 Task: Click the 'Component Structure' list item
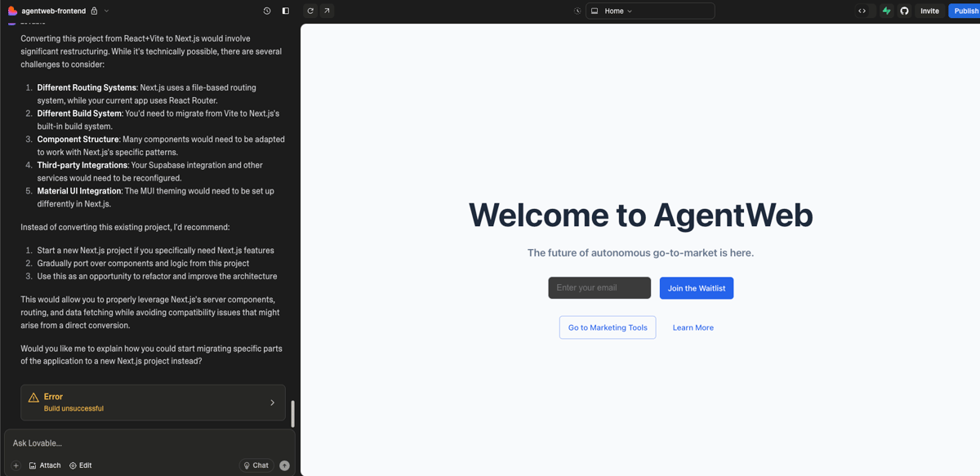pos(161,145)
